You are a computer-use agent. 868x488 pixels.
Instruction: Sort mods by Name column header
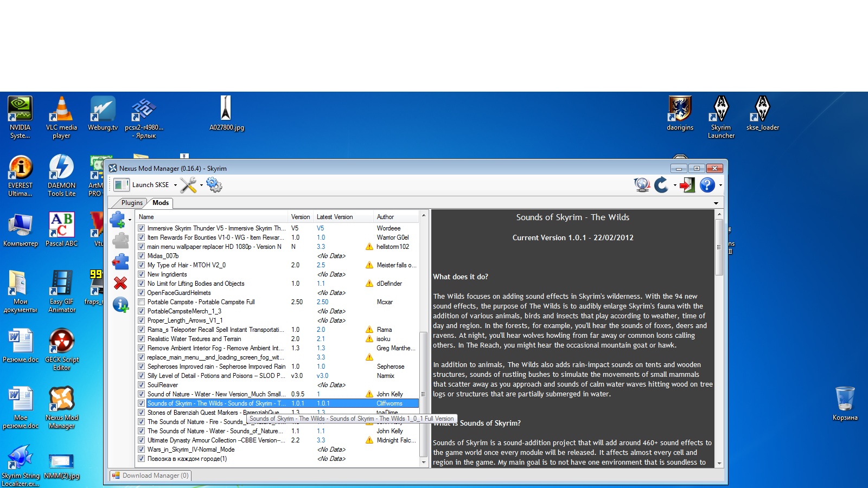(x=212, y=217)
